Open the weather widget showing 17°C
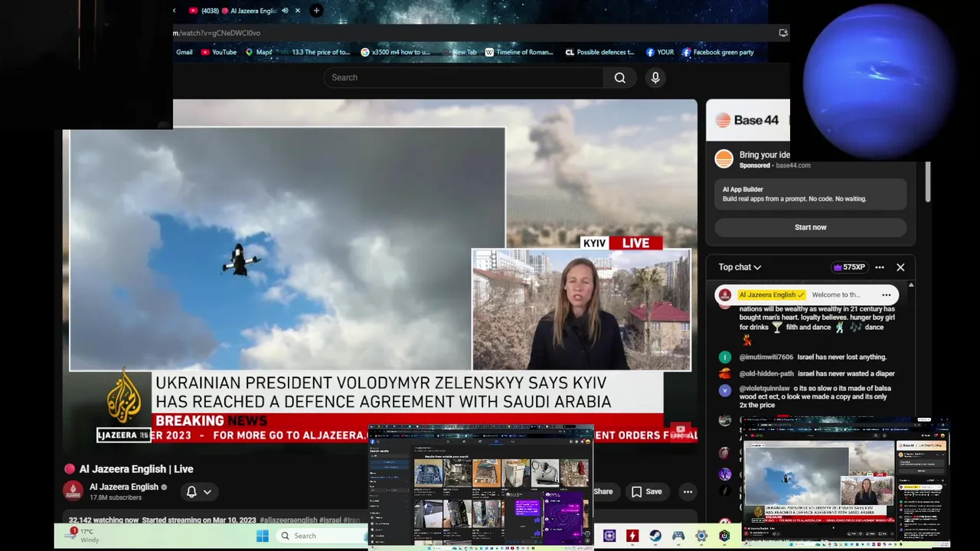 click(83, 535)
